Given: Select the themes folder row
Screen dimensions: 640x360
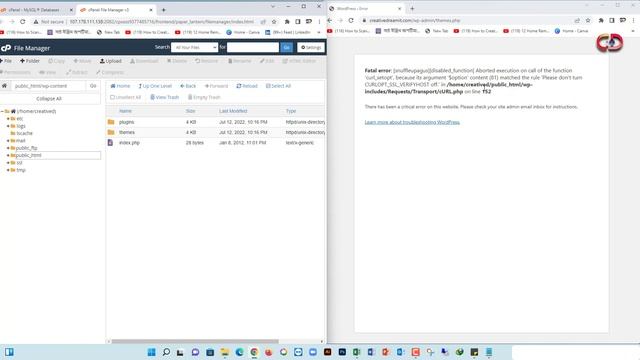Looking at the screenshot, I should pos(216,132).
